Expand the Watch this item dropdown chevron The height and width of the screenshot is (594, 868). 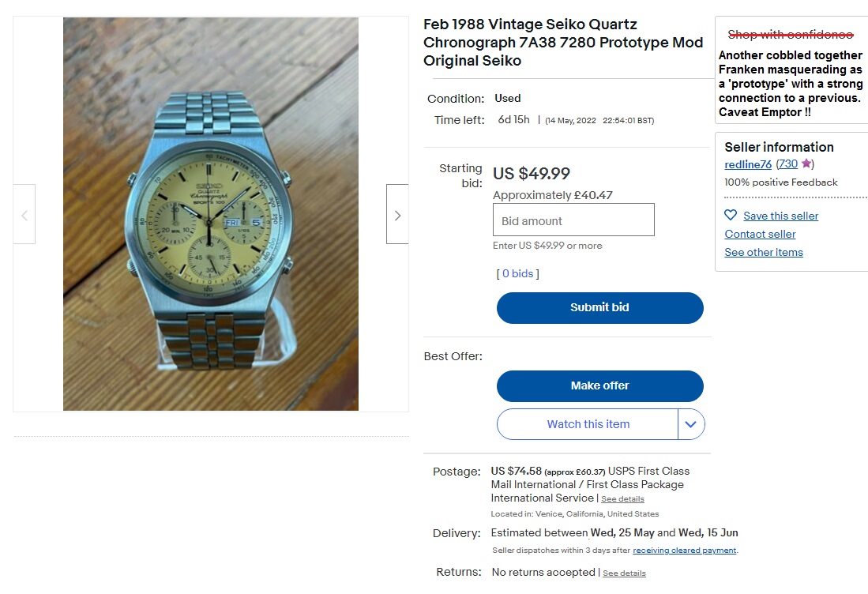pyautogui.click(x=691, y=424)
